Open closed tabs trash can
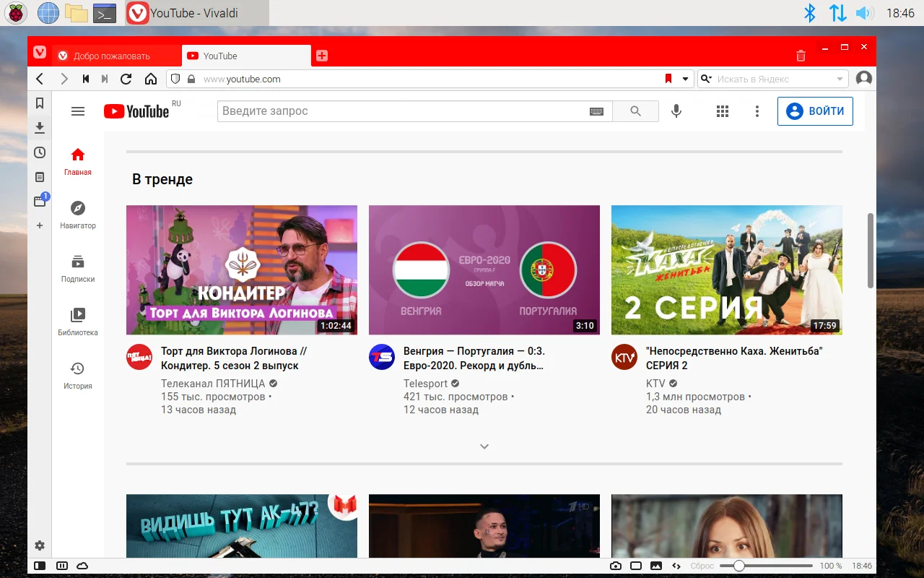This screenshot has width=924, height=578. 801,56
